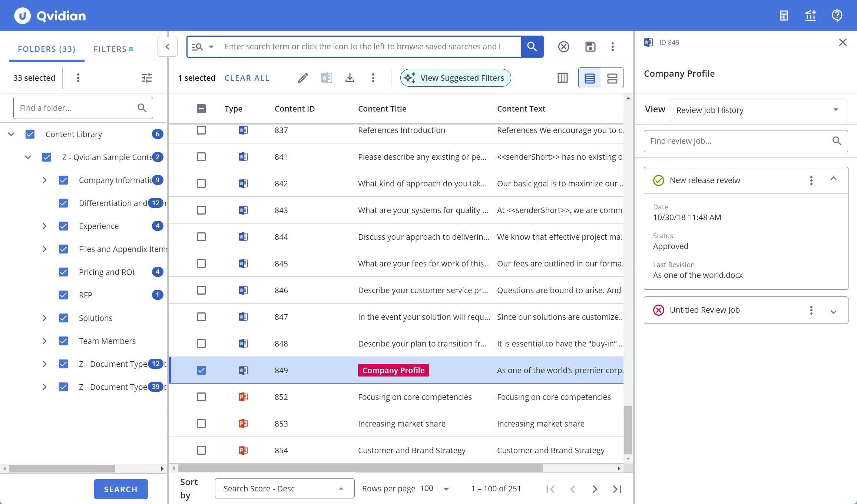Open folder filter settings sliders icon
Viewport: 857px width, 504px height.
click(147, 78)
